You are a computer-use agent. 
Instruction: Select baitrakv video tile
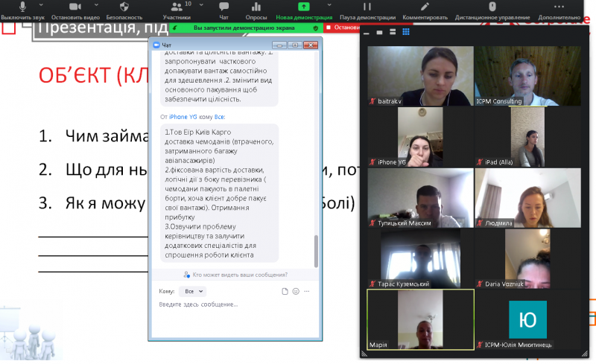[x=420, y=76]
